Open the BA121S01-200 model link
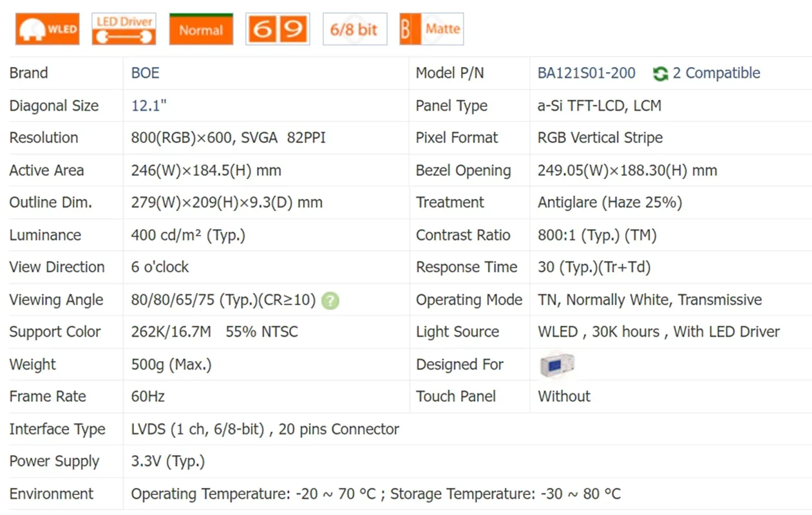 [587, 73]
